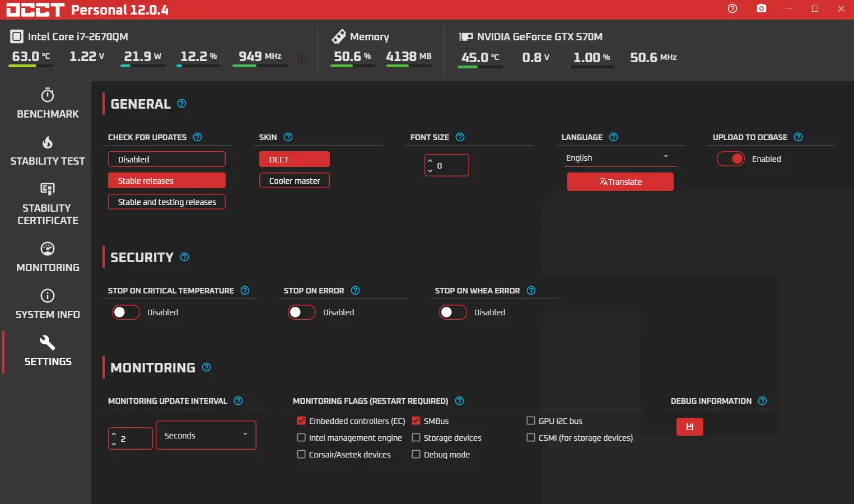The image size is (854, 504).
Task: Enable Debug mode checkbox
Action: point(416,454)
